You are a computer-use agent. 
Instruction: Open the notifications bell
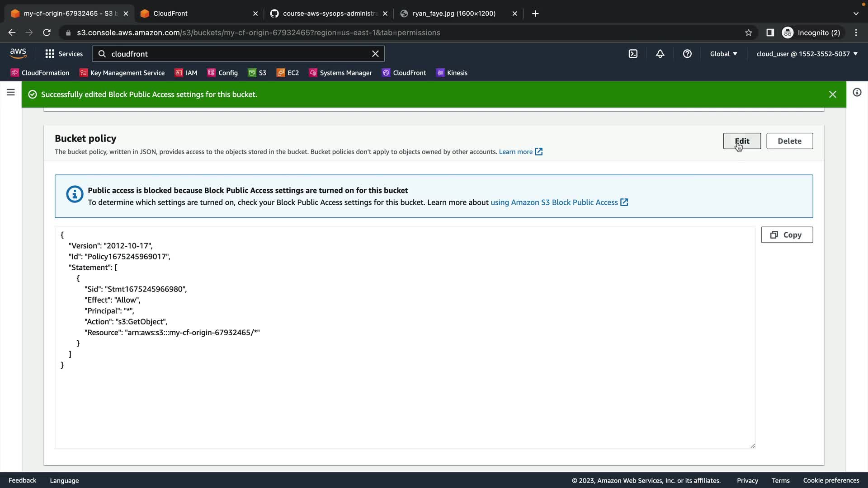(660, 54)
